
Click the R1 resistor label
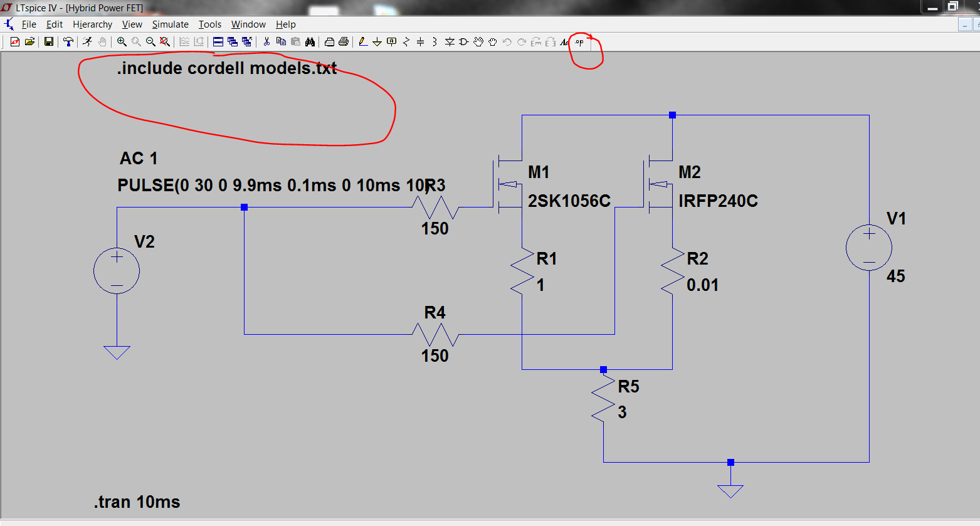click(547, 258)
